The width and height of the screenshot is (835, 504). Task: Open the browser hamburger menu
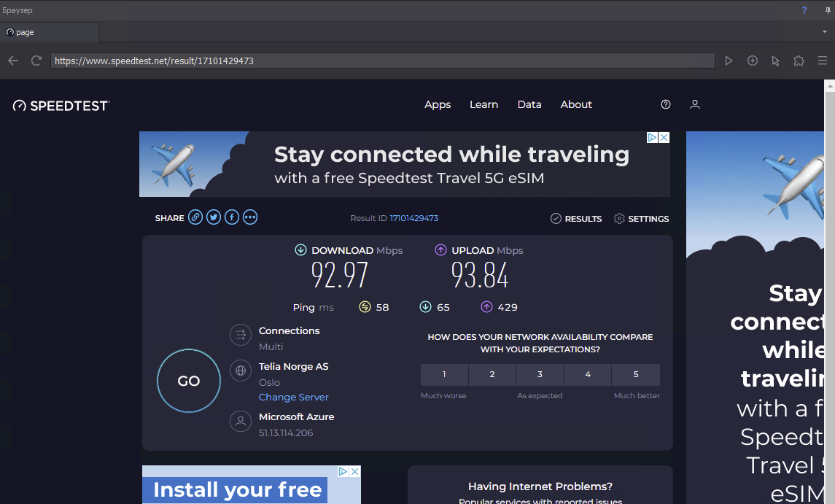coord(822,61)
